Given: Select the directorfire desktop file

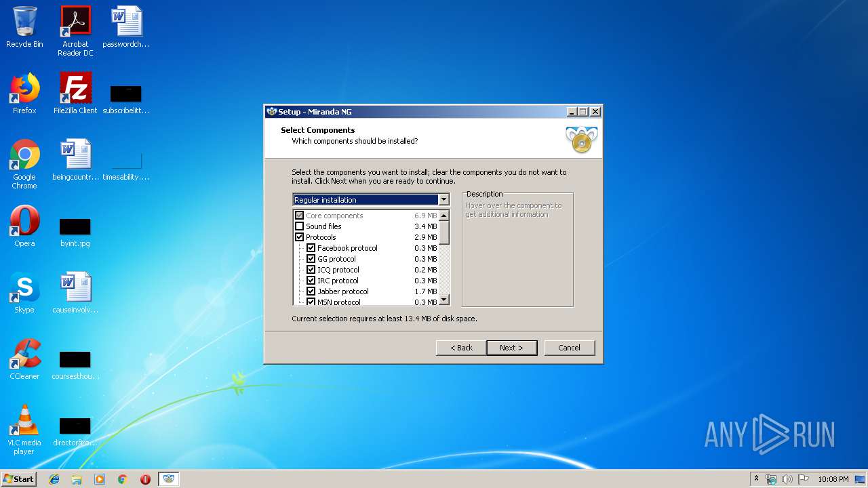Looking at the screenshot, I should (x=75, y=431).
